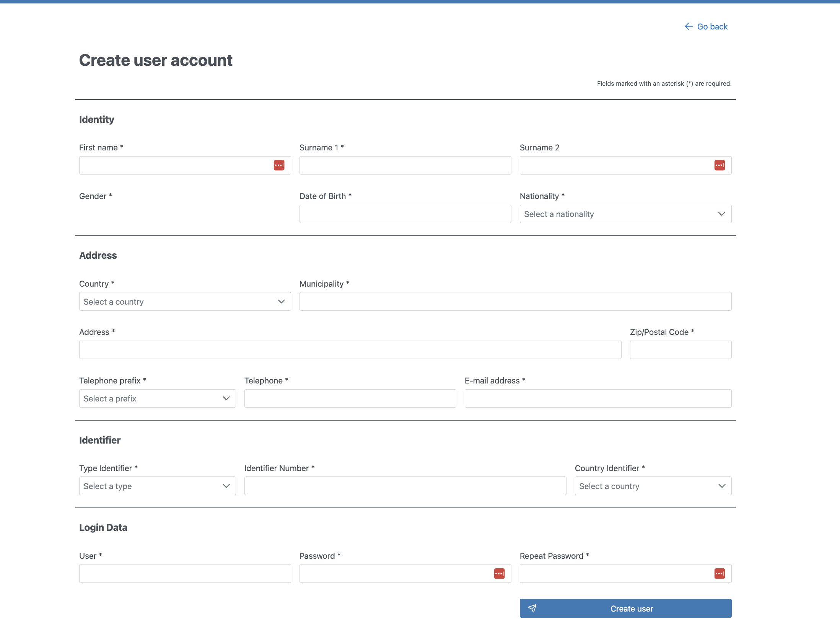Click password manager icon in Password field

pos(499,573)
